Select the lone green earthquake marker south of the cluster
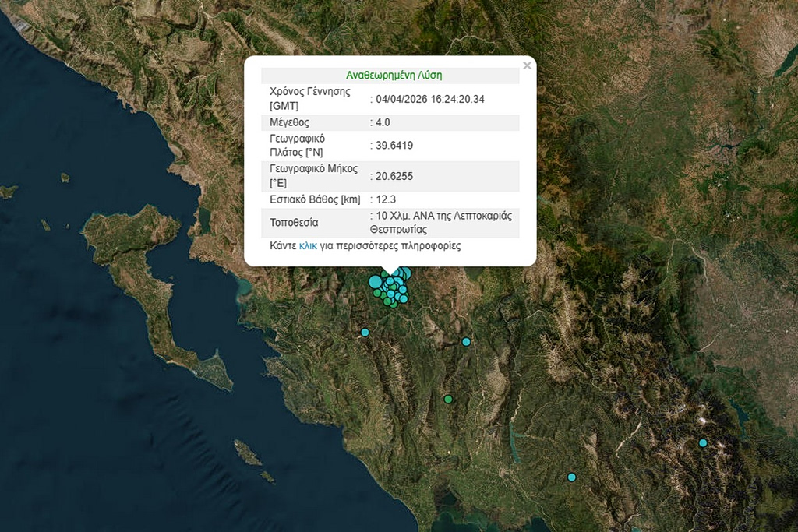Viewport: 798px width, 532px height. 448,399
